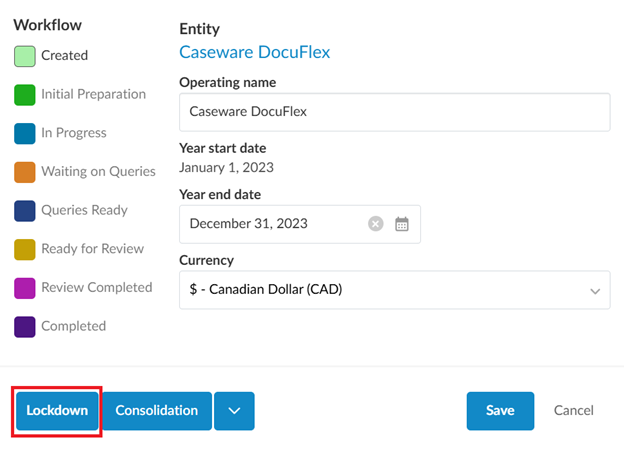Select the Completed purple swatch
The height and width of the screenshot is (453, 624).
[25, 326]
